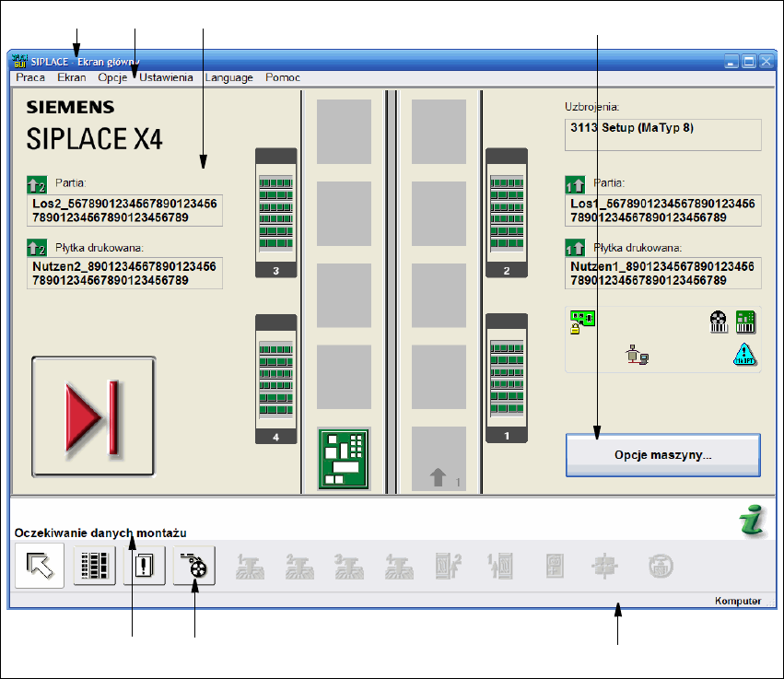Click the disabled placement head 1 toolbar icon
The height and width of the screenshot is (679, 784).
[250, 566]
